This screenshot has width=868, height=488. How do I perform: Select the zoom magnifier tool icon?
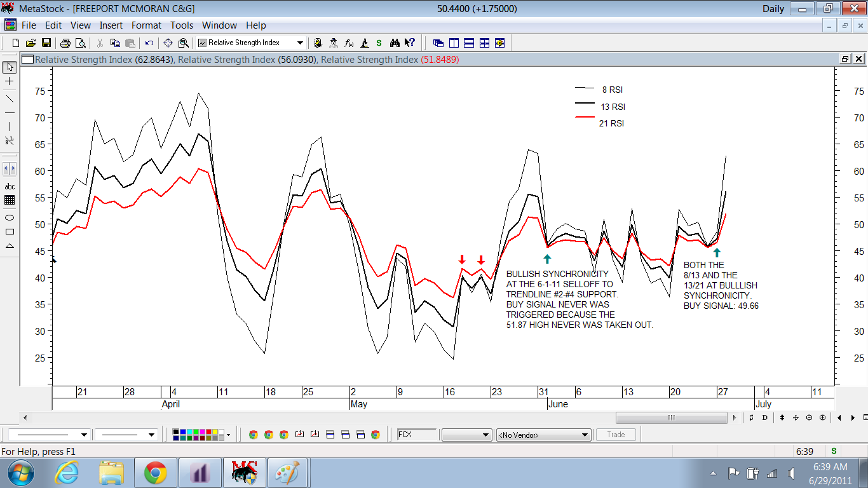click(184, 43)
